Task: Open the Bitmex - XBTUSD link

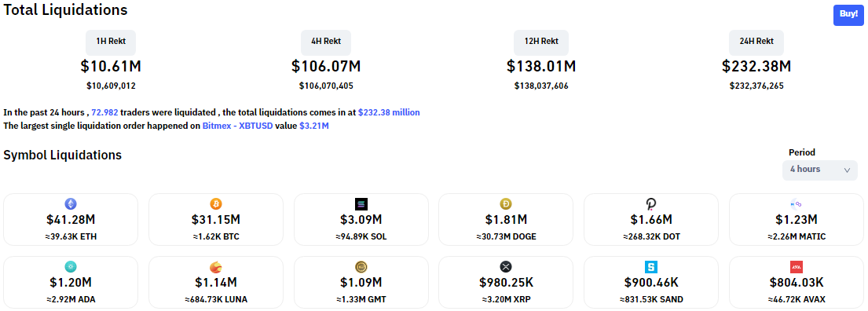Action: point(237,126)
